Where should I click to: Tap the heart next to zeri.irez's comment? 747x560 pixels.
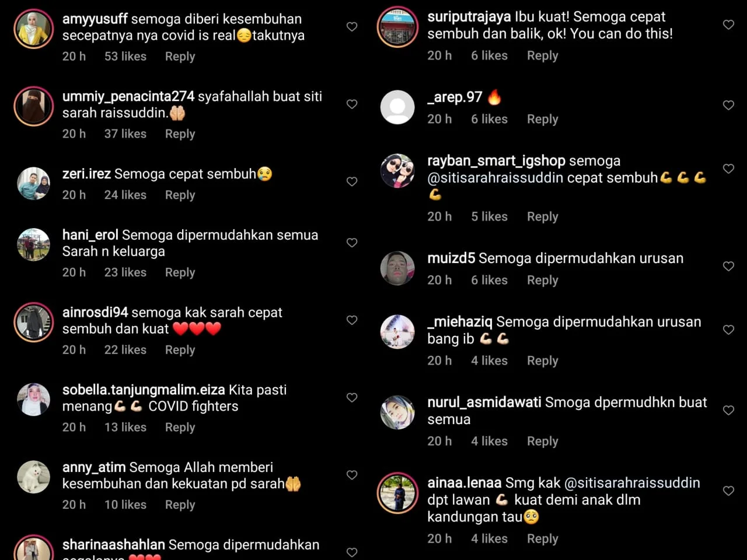point(352,181)
